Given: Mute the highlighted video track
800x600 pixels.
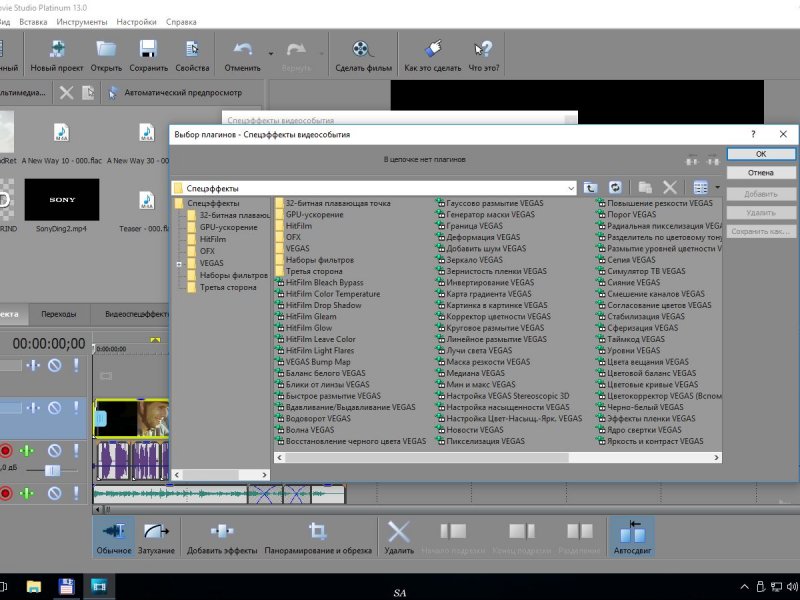Looking at the screenshot, I should coord(55,408).
